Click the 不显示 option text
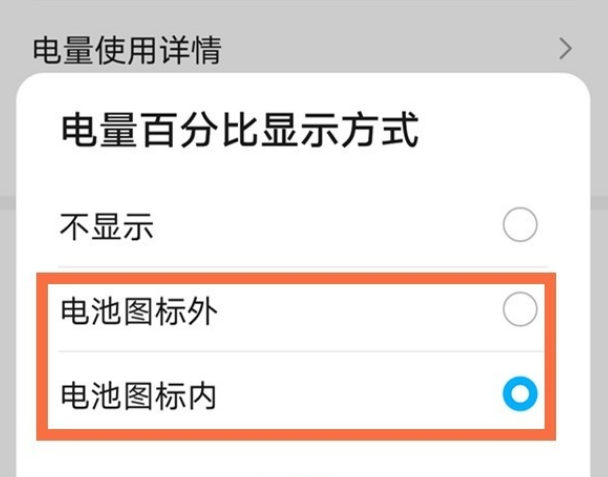 click(x=107, y=227)
